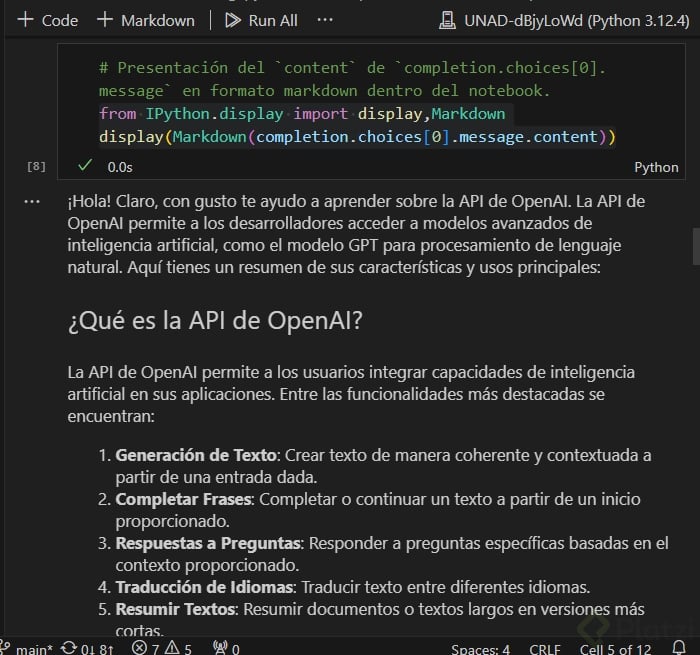Screen dimensions: 700x655
Task: Add a new Markdown cell
Action: coord(146,21)
